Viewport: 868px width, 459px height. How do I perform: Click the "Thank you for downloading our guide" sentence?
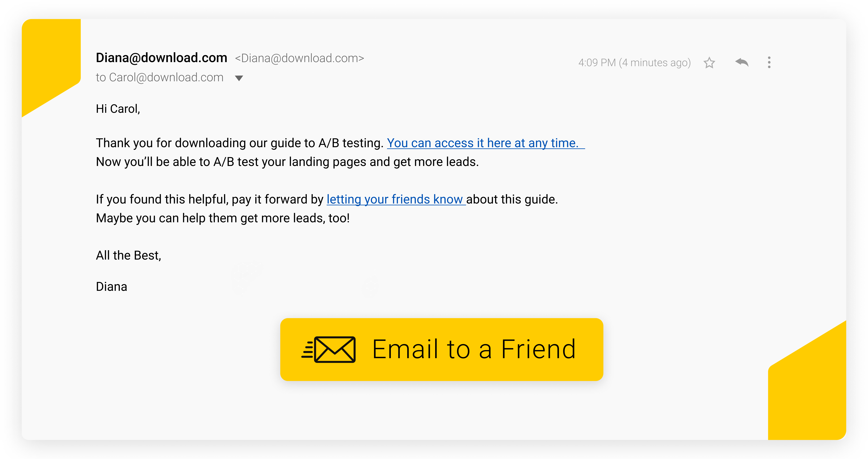point(239,143)
